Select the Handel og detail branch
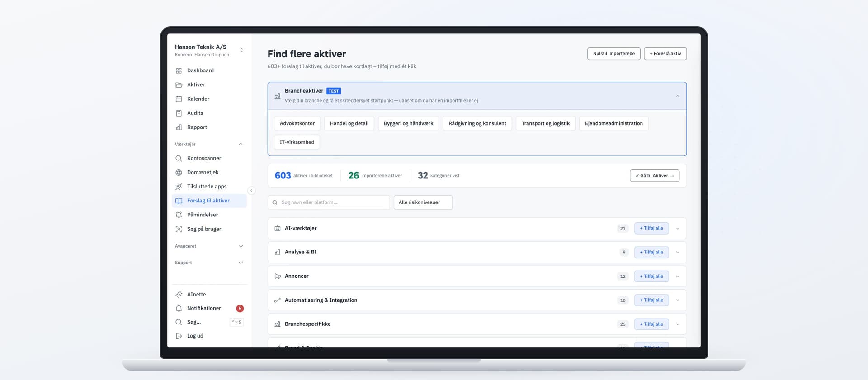 pos(349,123)
